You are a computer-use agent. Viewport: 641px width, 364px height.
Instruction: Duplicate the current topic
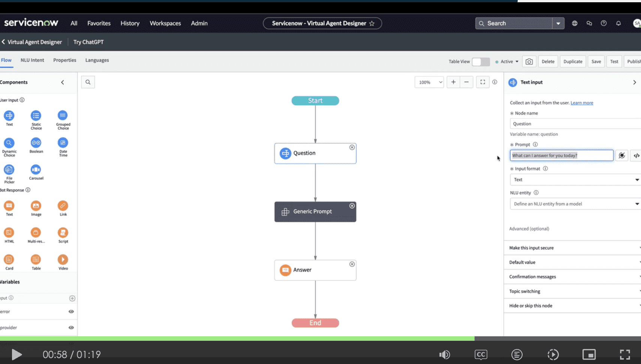(573, 61)
